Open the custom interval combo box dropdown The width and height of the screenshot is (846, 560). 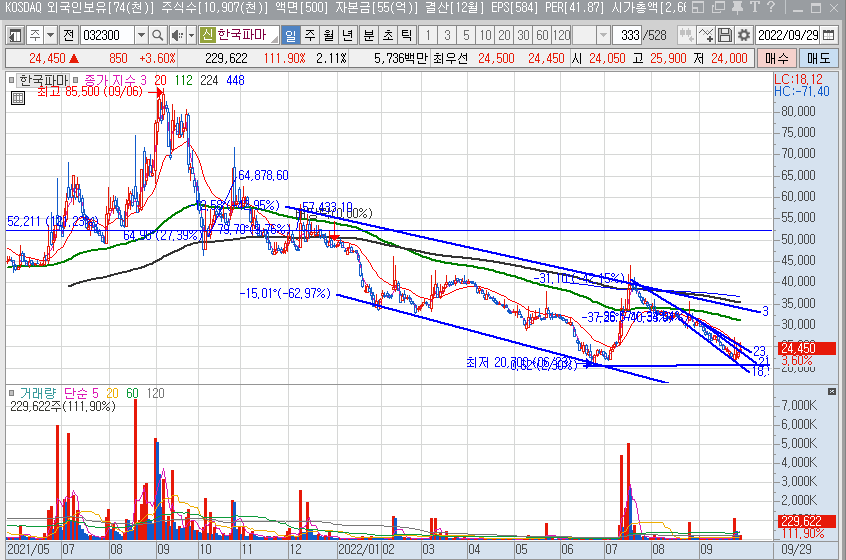click(603, 36)
